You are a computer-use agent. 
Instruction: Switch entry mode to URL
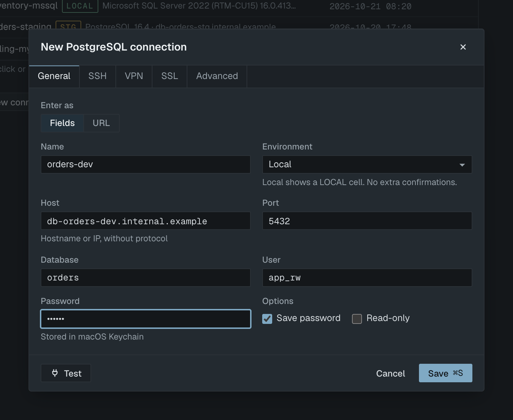click(101, 123)
